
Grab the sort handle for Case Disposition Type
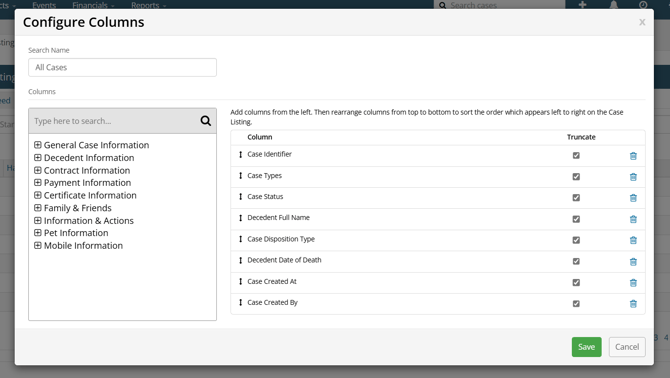coord(241,239)
